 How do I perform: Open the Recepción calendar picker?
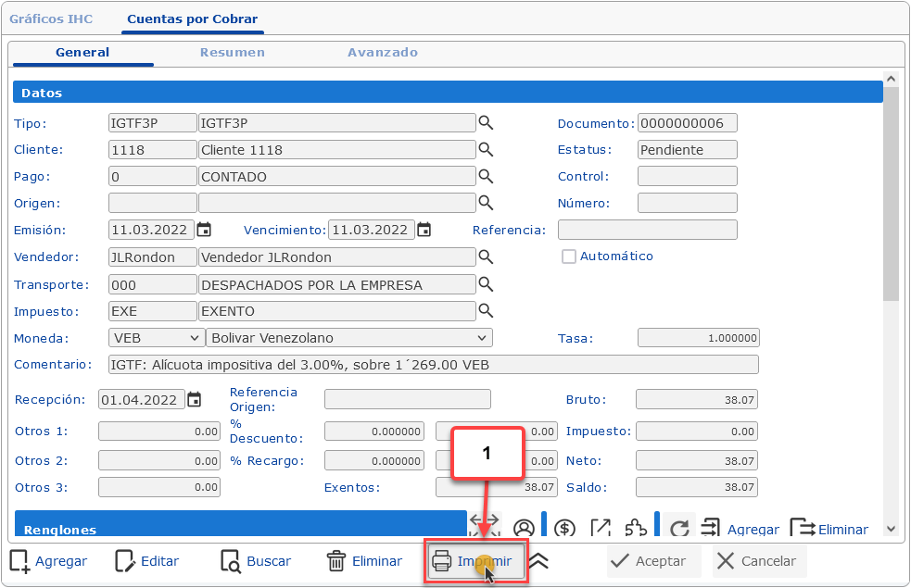click(194, 400)
